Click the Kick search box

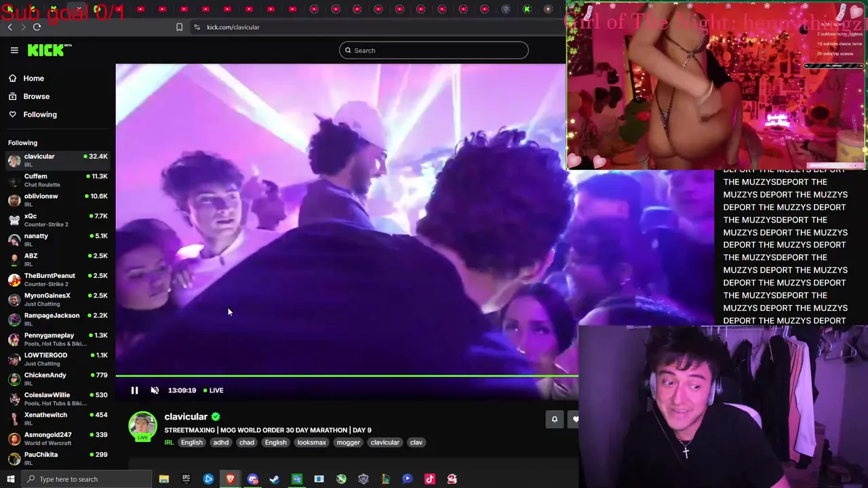[434, 50]
